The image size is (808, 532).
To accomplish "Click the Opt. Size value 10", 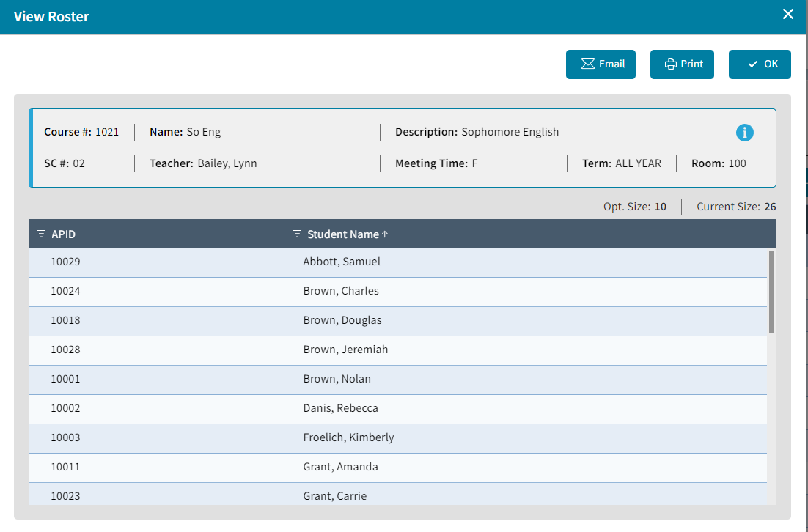I will click(x=660, y=207).
